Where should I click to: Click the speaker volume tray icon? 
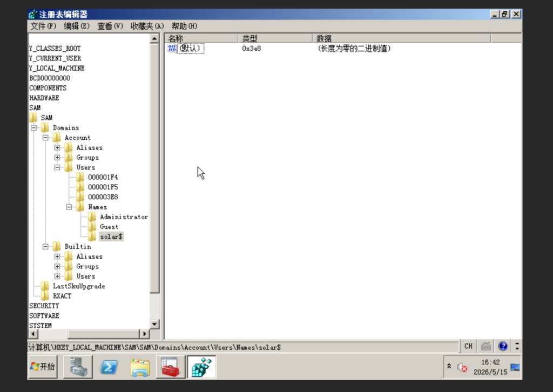pos(462,367)
